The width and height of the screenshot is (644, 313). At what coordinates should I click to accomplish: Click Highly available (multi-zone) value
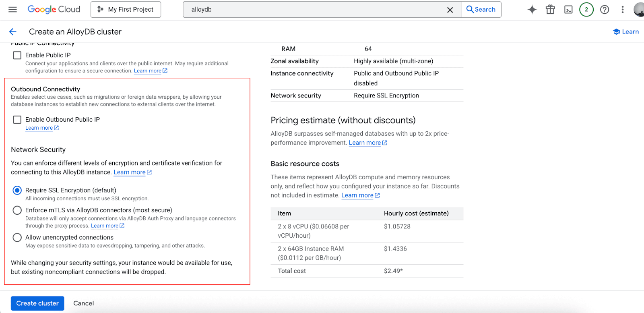pyautogui.click(x=394, y=61)
